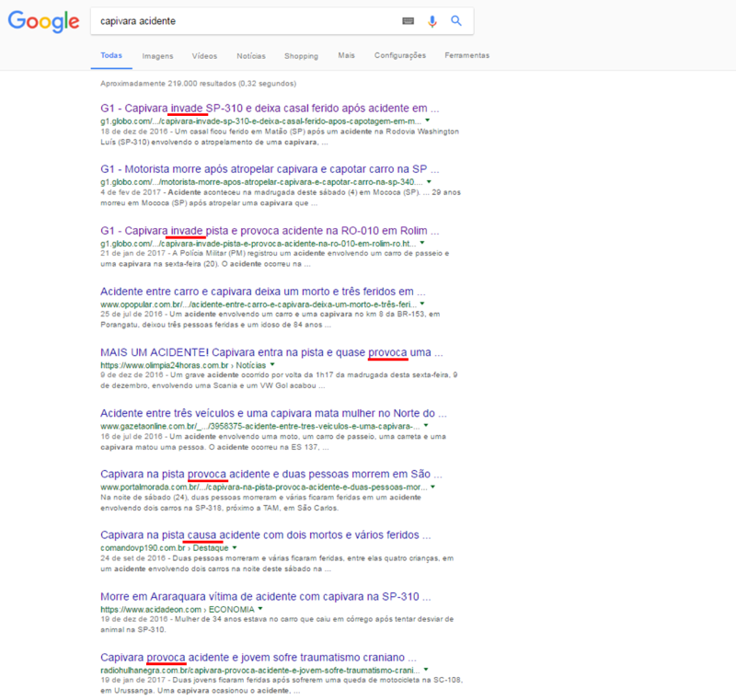Click snippet starting '21 de jan de 2017 - A Polícia'
This screenshot has width=736, height=700.
pyautogui.click(x=274, y=258)
